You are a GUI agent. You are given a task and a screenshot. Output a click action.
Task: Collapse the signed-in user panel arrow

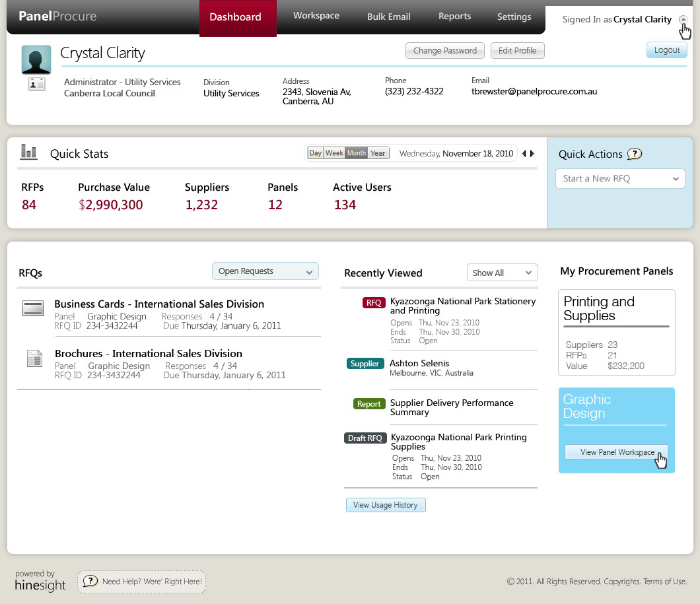(683, 20)
